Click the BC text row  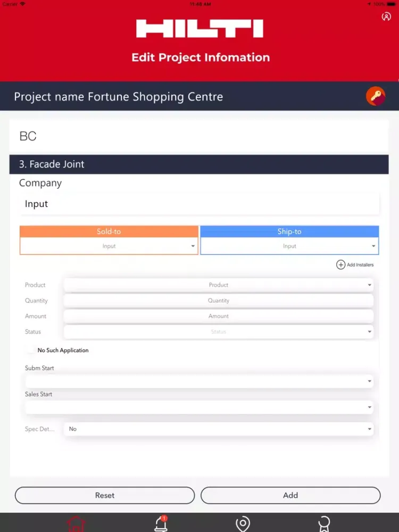coord(199,136)
